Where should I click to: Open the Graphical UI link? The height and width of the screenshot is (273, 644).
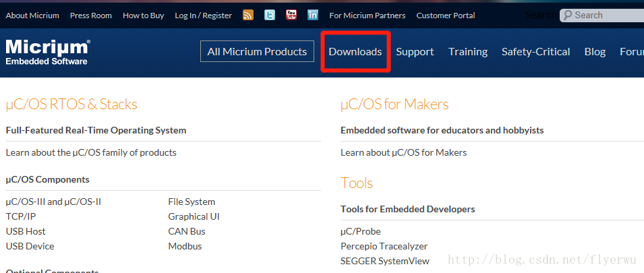(194, 216)
